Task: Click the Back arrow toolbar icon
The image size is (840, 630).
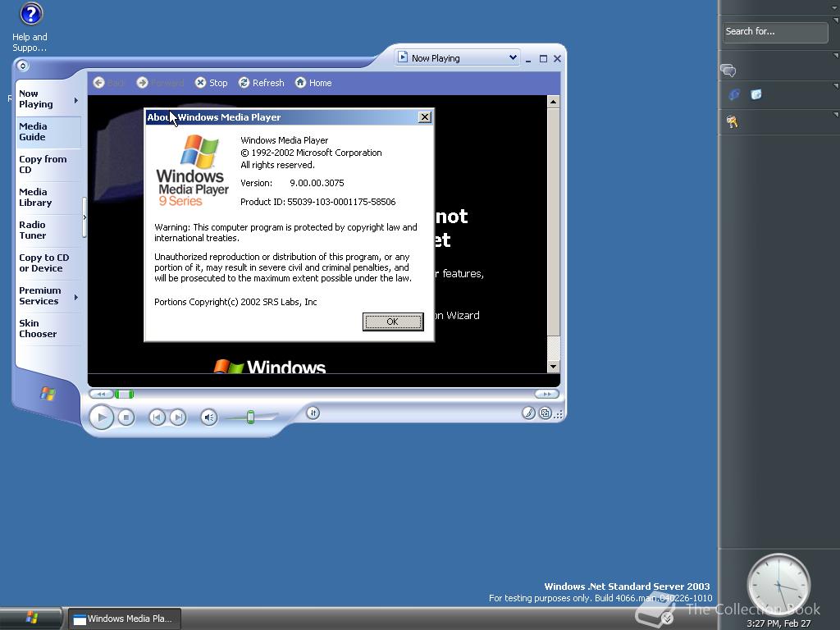Action: (98, 83)
